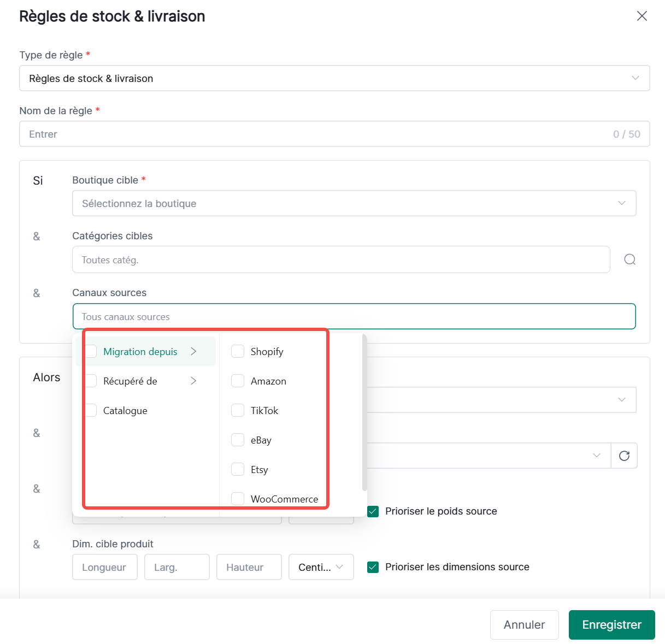Expand the Récupéré de submenu arrow
The height and width of the screenshot is (644, 665).
click(x=193, y=381)
